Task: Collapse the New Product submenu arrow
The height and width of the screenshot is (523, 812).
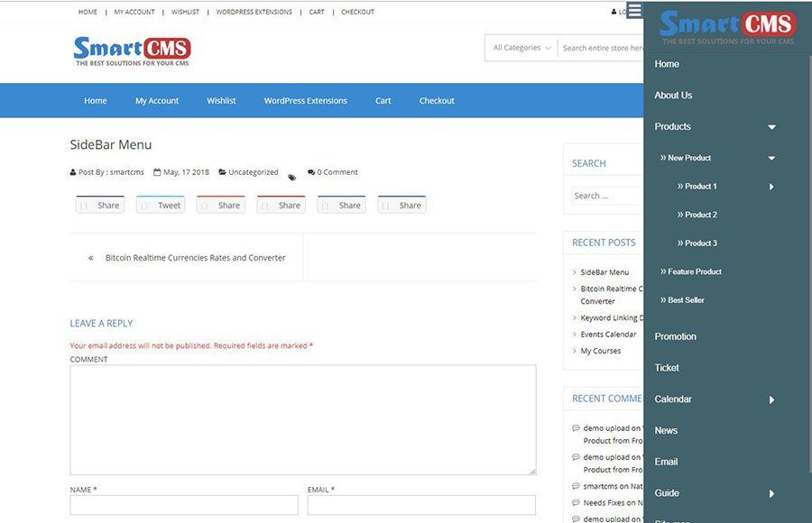Action: (x=771, y=158)
